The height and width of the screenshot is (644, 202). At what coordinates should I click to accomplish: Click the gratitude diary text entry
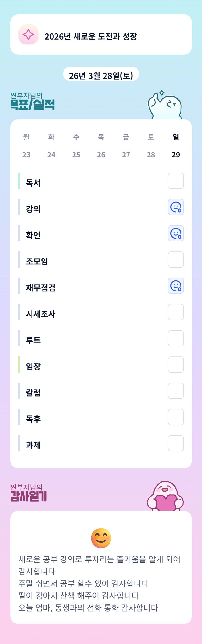[x=100, y=583]
